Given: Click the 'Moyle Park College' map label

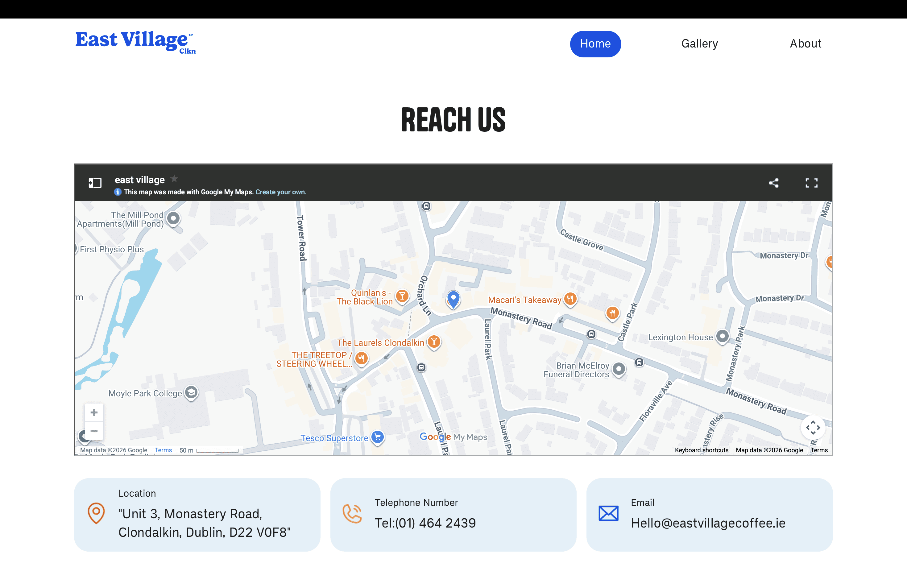Looking at the screenshot, I should [x=145, y=393].
